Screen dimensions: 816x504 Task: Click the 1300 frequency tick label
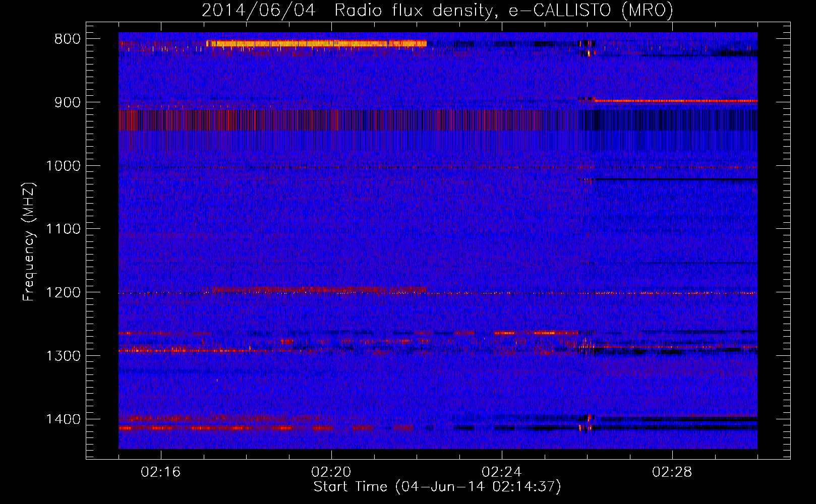coord(63,356)
